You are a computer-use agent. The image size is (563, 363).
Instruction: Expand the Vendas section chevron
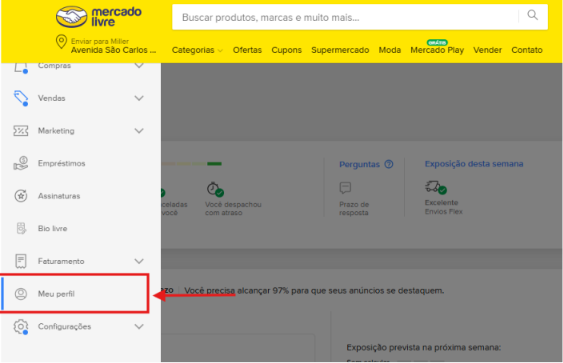pos(139,98)
